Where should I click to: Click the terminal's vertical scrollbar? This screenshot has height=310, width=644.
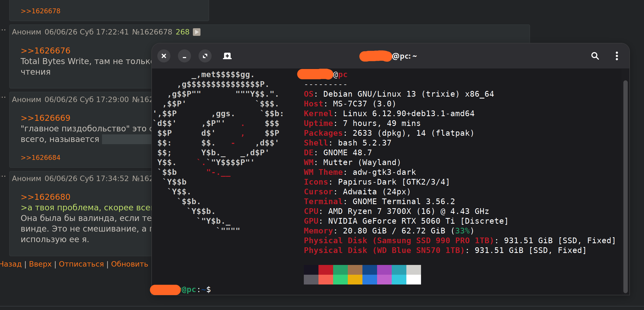click(x=626, y=187)
